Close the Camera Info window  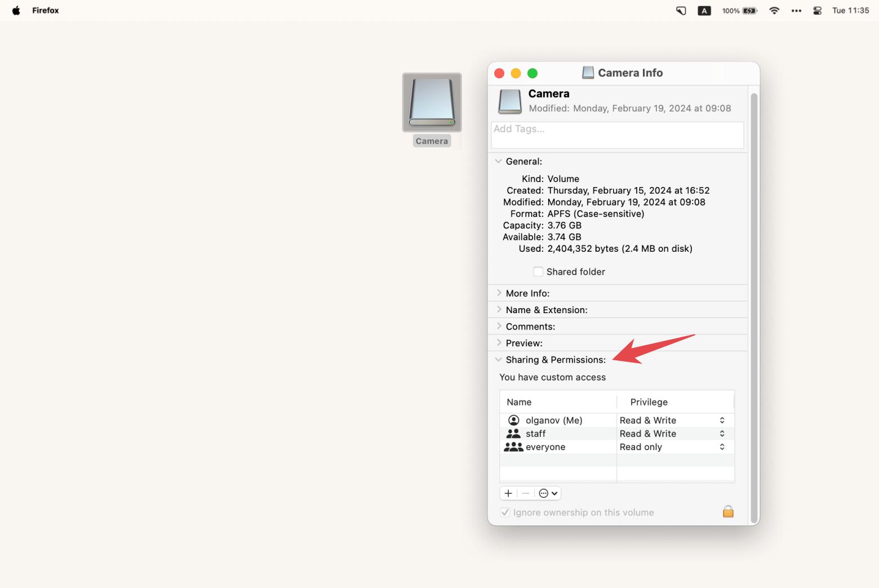tap(499, 73)
